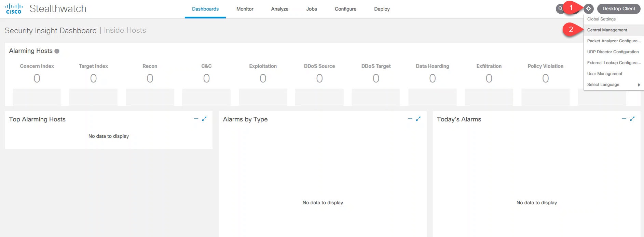Click the Today's Alarms title
644x237 pixels.
click(x=459, y=119)
